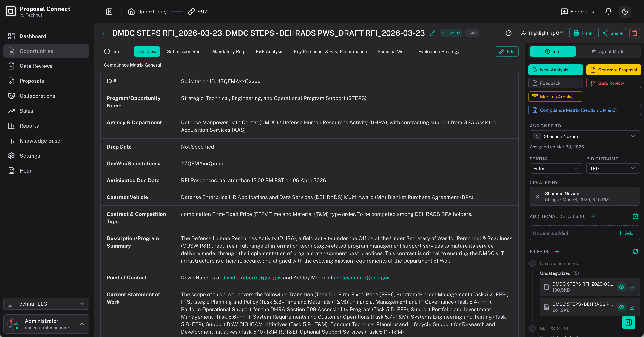The image size is (644, 337).
Task: Click the Generate Proposal button
Action: 613,70
